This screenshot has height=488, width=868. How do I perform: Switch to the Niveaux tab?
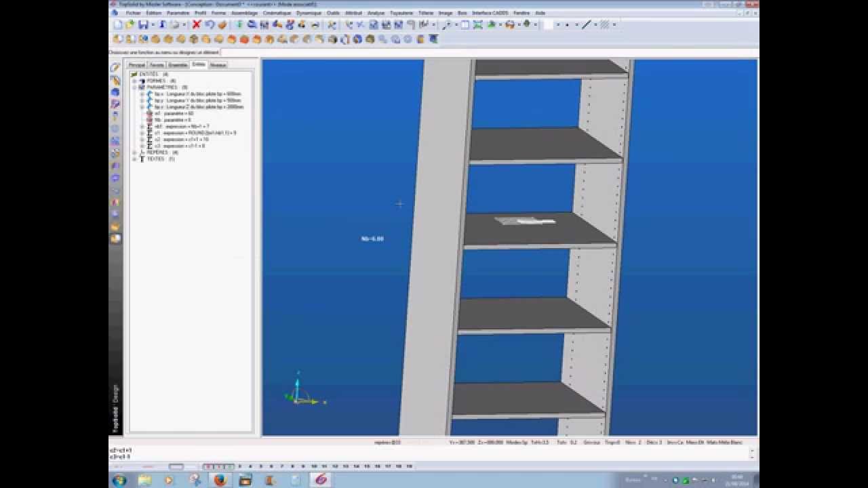[x=218, y=65]
